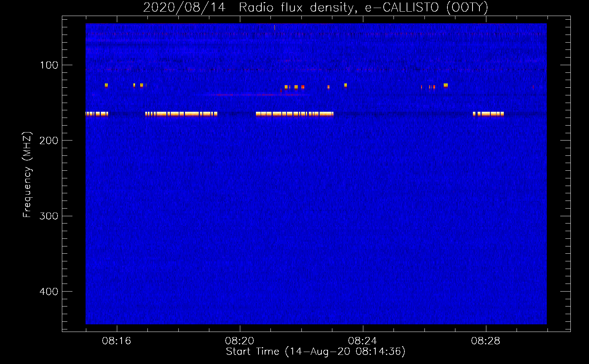Image resolution: width=589 pixels, height=364 pixels.
Task: Click the 08:24 time tick label
Action: coord(363,341)
